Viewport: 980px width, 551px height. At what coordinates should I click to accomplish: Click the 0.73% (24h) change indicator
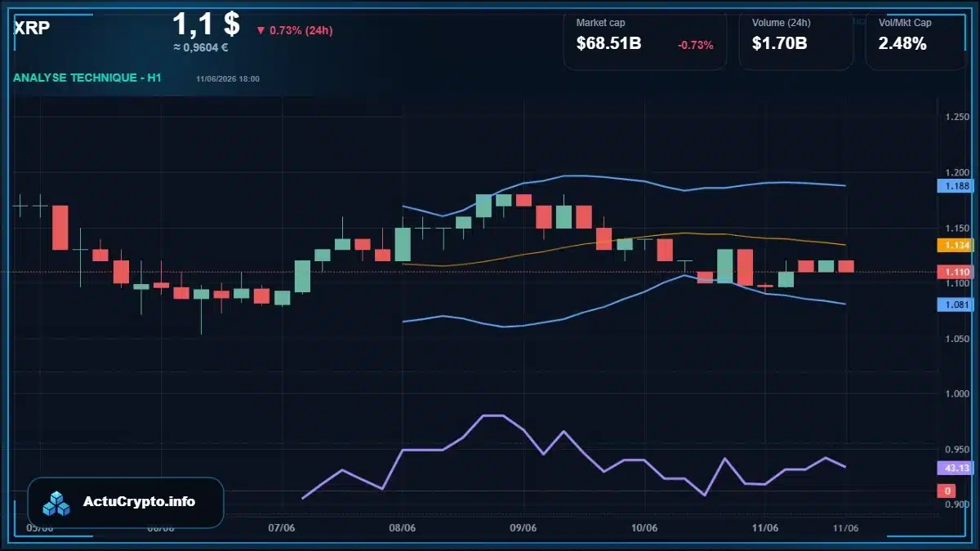pyautogui.click(x=295, y=30)
